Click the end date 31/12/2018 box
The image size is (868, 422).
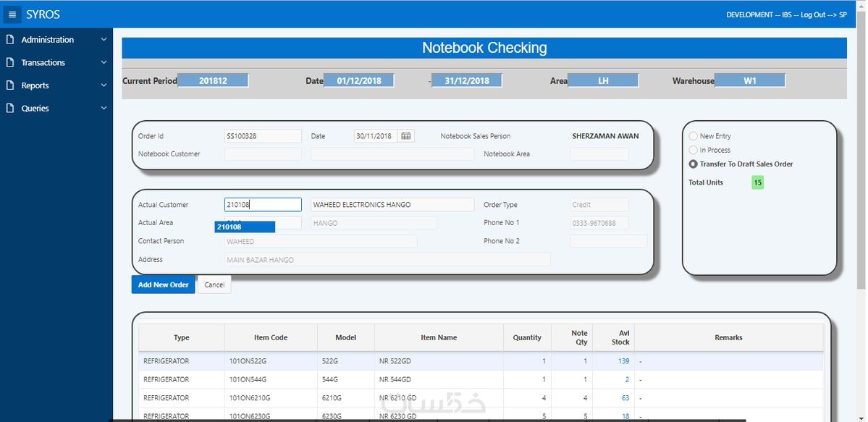pyautogui.click(x=467, y=81)
